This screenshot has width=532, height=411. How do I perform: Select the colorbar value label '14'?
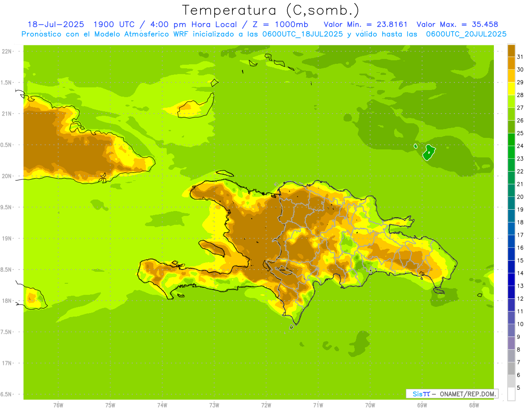pos(520,273)
